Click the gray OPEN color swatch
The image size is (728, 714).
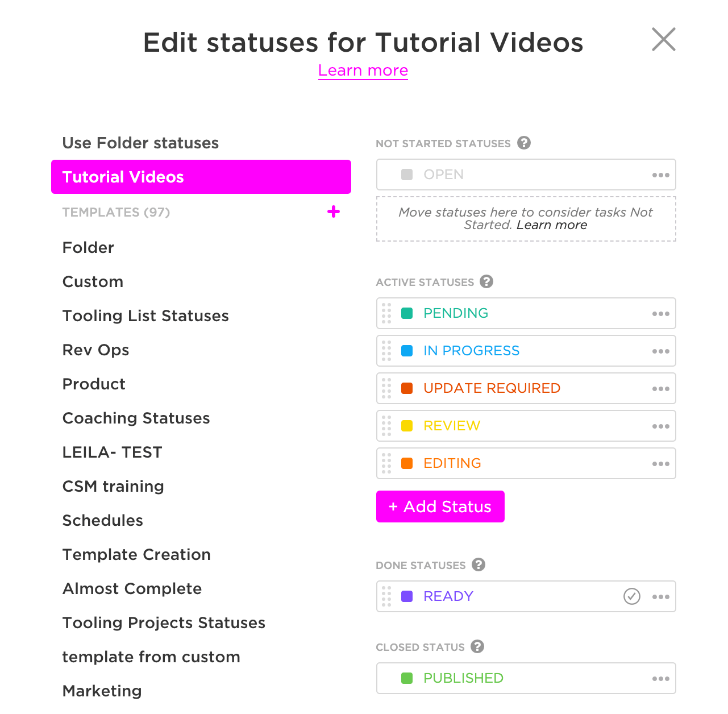pos(407,175)
